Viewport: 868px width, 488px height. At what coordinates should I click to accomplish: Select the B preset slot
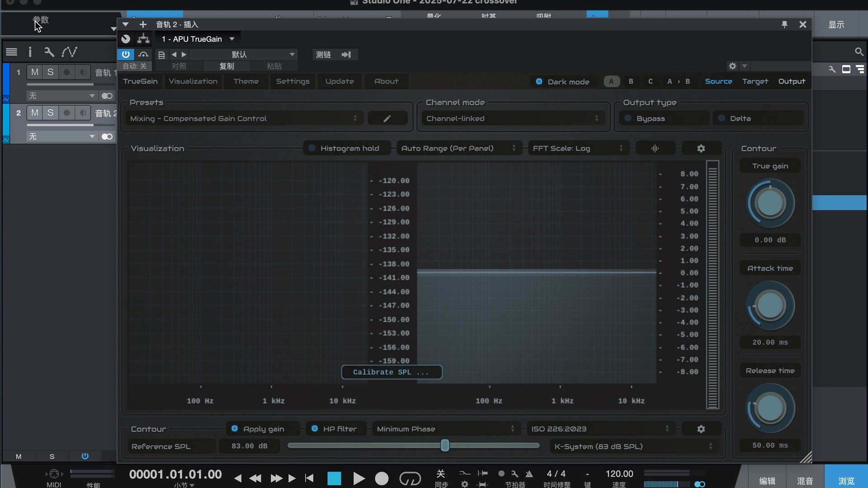coord(631,81)
